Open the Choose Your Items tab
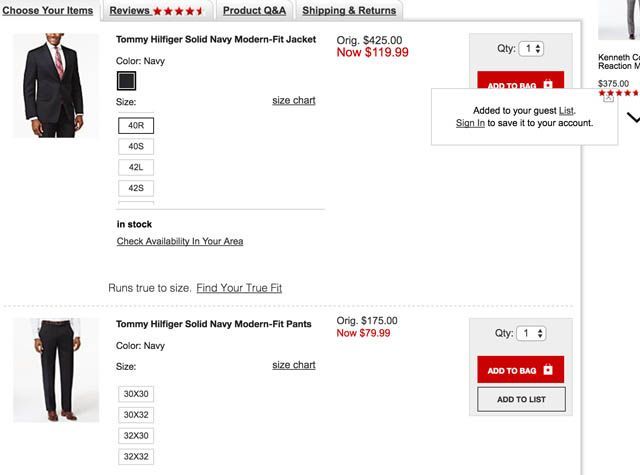This screenshot has width=640, height=475. 48,11
